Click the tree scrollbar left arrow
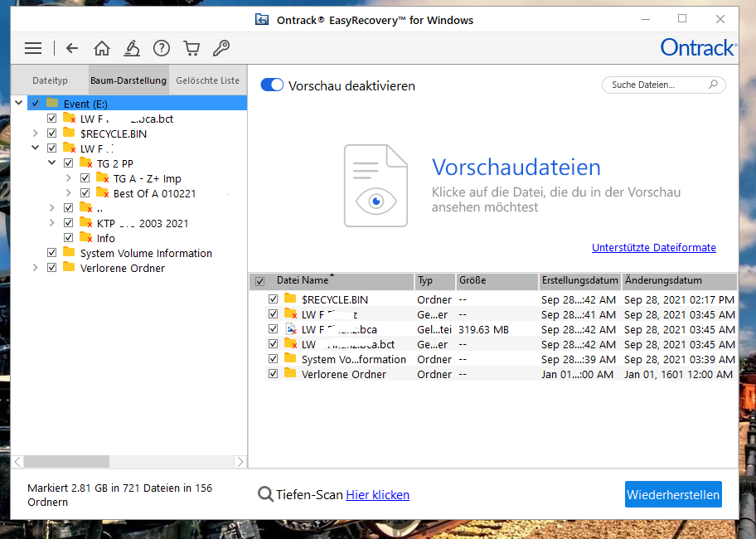 18,462
